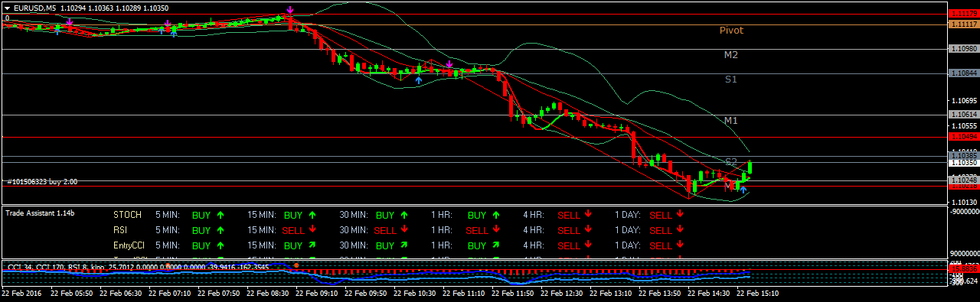Select the M1 level label
This screenshot has width=980, height=302.
click(731, 121)
